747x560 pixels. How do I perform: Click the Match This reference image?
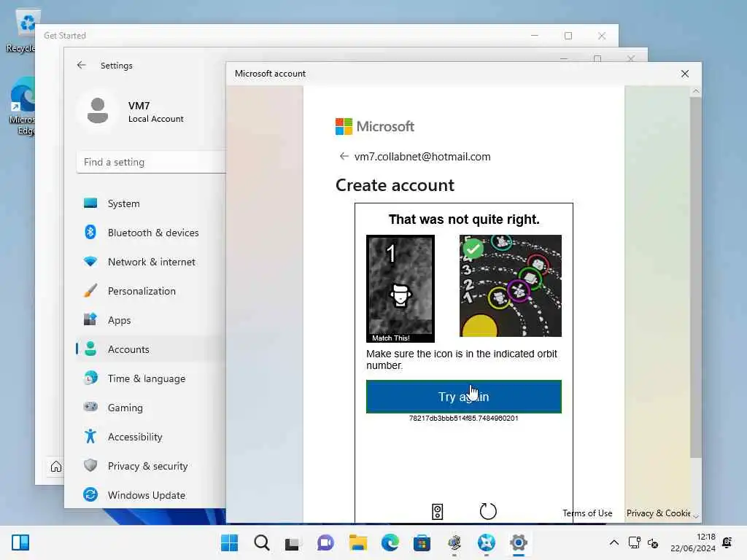tap(400, 289)
